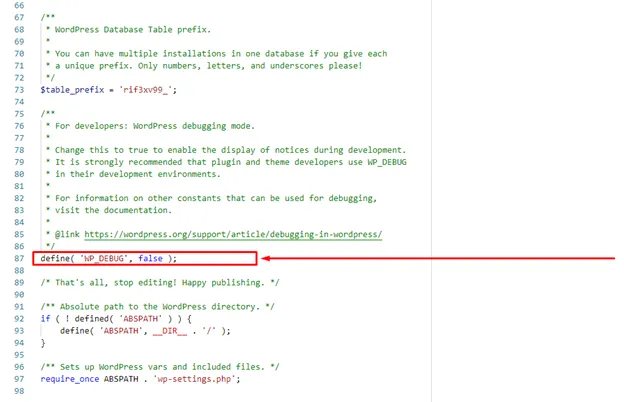The width and height of the screenshot is (624, 402).
Task: Place cursor in the $table_prefix variable
Action: (x=72, y=90)
